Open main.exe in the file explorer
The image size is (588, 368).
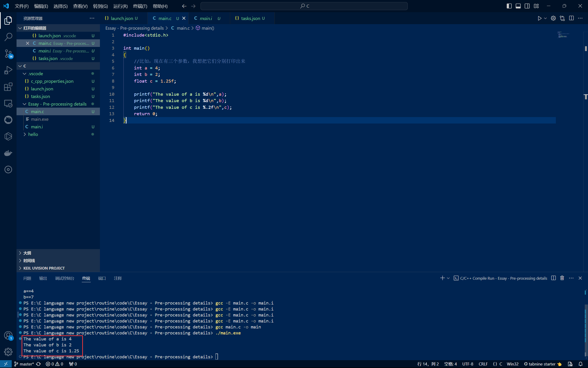58,119
